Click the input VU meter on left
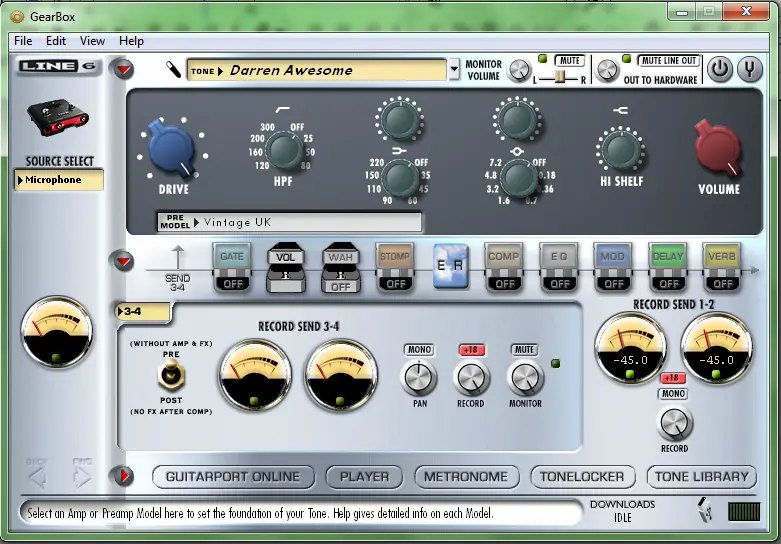 click(57, 332)
